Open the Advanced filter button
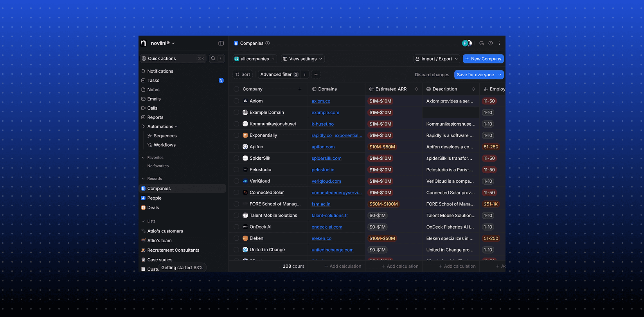The width and height of the screenshot is (644, 317). tap(279, 74)
